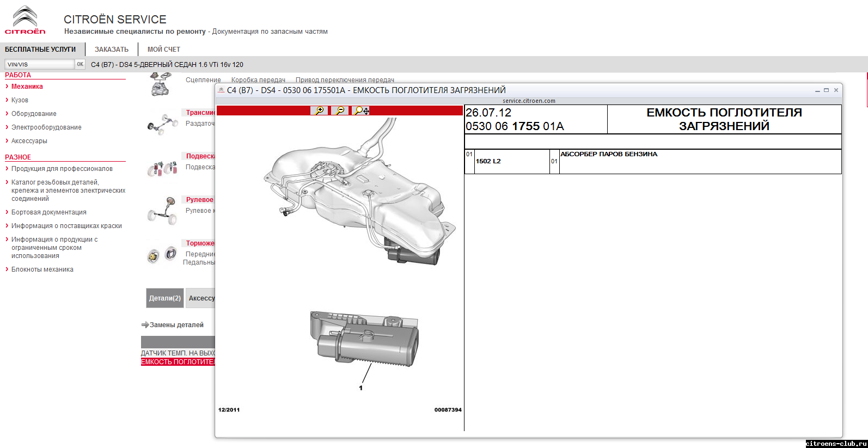Viewport: 868px width, 448px height.
Task: Click the date 26.07.12 in the table header
Action: (488, 113)
